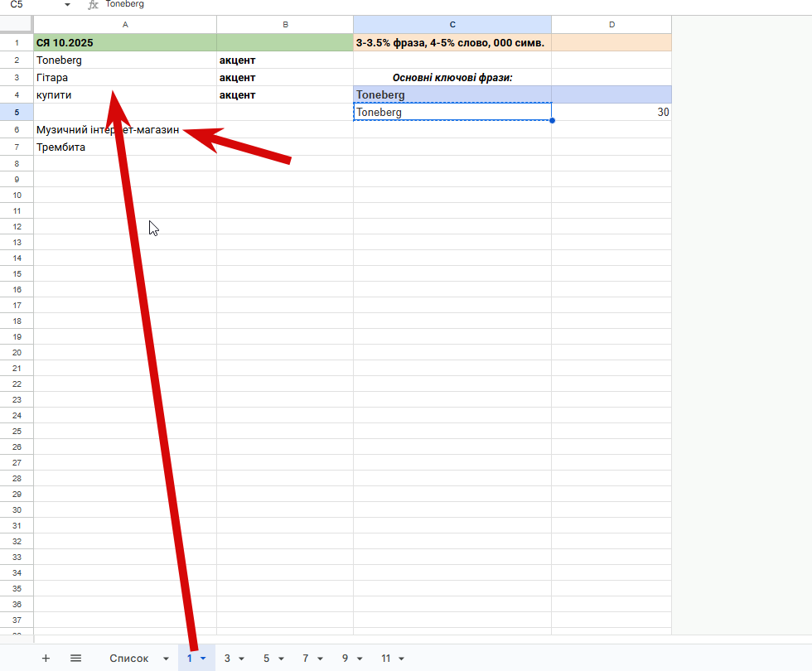Switch to sheet tab 11
The width and height of the screenshot is (812, 671).
coord(386,658)
